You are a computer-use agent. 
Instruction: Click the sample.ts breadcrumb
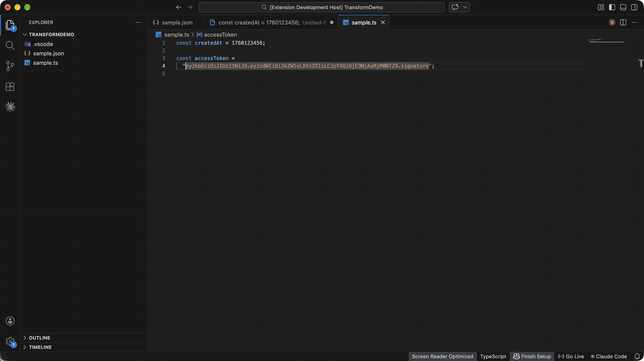click(176, 35)
